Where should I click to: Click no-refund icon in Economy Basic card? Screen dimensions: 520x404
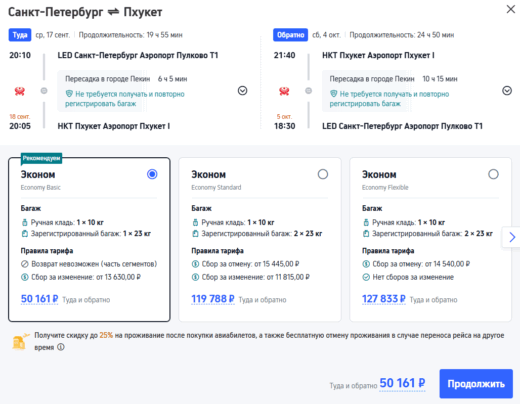click(24, 264)
